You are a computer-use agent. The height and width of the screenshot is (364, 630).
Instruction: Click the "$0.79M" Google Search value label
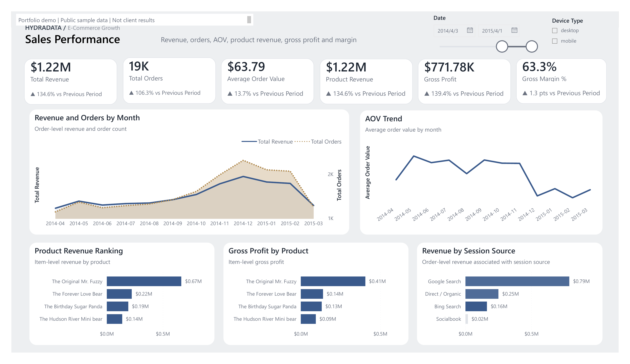[x=581, y=281]
